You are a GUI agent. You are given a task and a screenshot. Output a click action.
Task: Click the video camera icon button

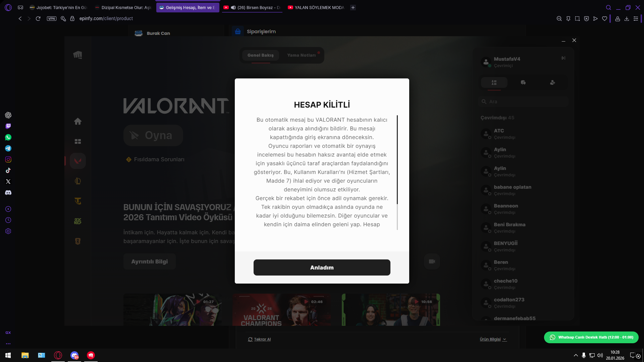click(x=432, y=261)
